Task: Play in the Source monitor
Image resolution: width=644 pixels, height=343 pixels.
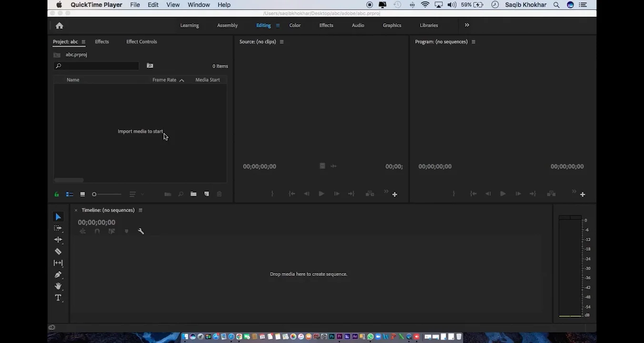Action: (322, 194)
